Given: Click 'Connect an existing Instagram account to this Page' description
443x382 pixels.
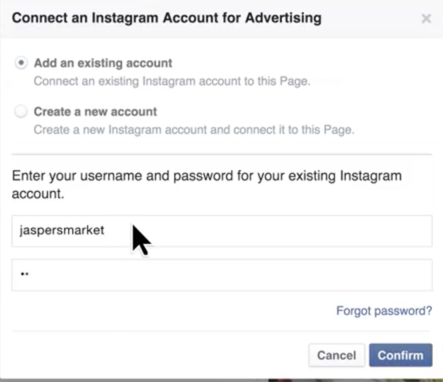Looking at the screenshot, I should (x=172, y=81).
